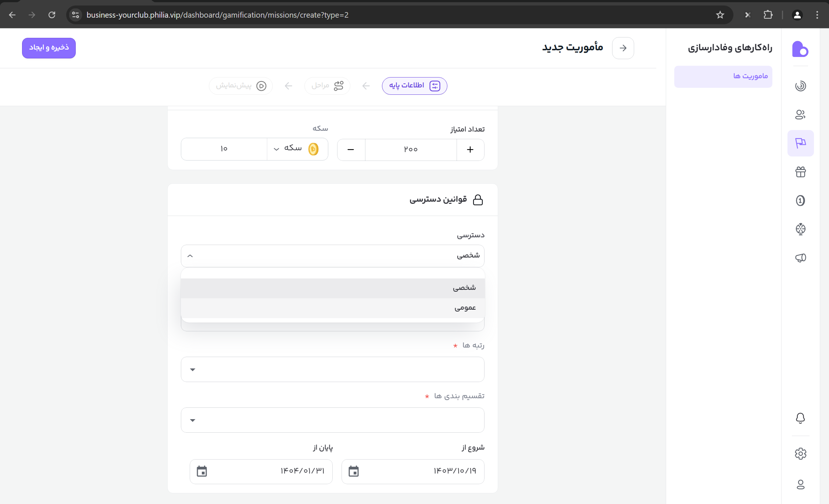The width and height of the screenshot is (829, 504).
Task: Open the gift rewards sidebar icon
Action: 800,172
